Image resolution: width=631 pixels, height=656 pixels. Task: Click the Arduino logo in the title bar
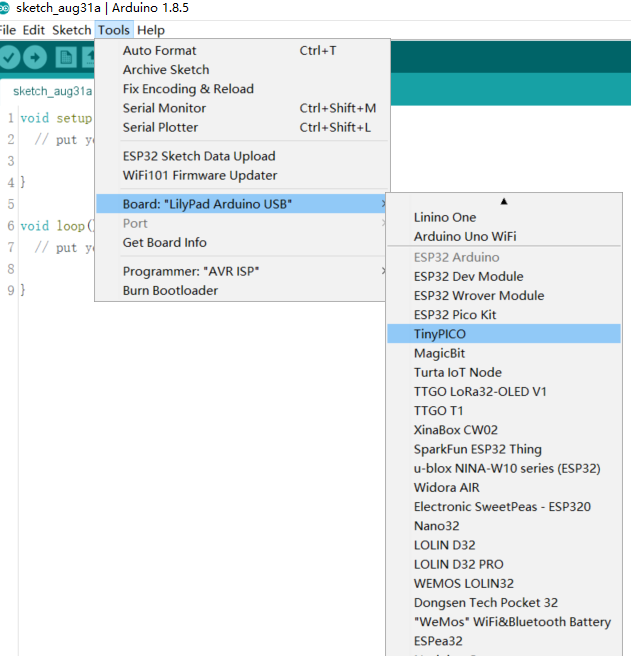click(4, 8)
